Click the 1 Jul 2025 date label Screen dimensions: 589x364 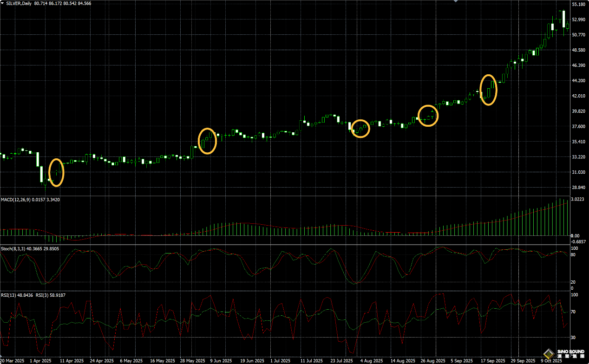[281, 361]
